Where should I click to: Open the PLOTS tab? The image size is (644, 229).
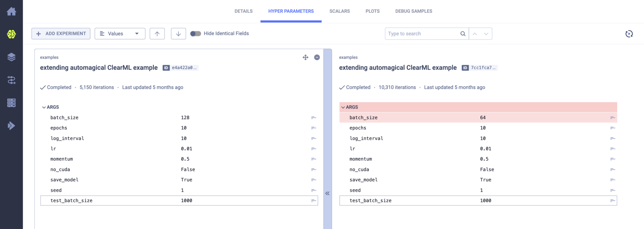(372, 11)
